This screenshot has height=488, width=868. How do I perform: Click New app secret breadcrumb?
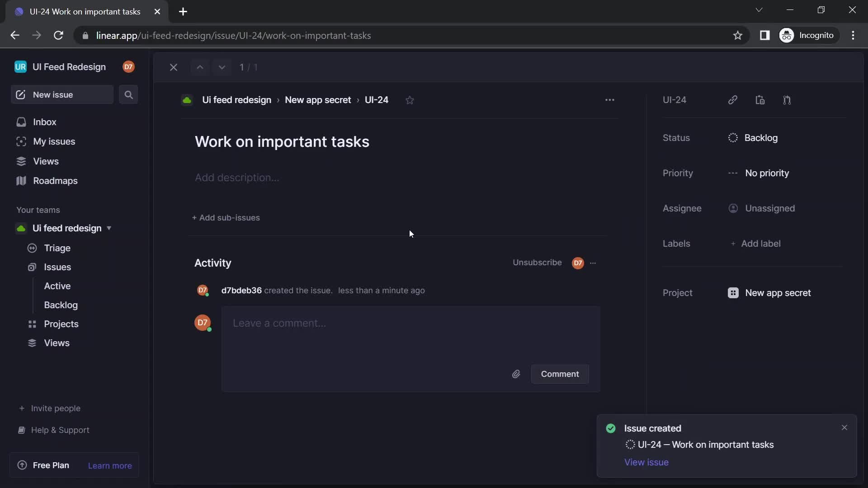tap(318, 100)
